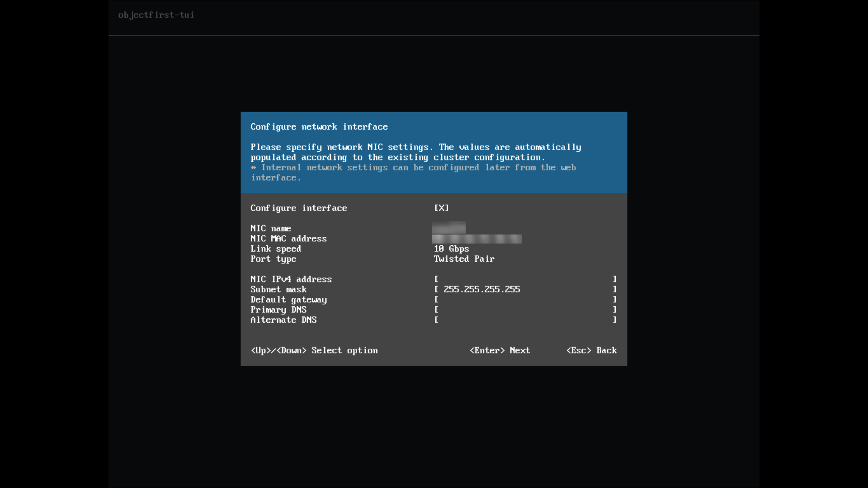Click the Internal network settings note
Screen dimensions: 868x488
click(413, 173)
